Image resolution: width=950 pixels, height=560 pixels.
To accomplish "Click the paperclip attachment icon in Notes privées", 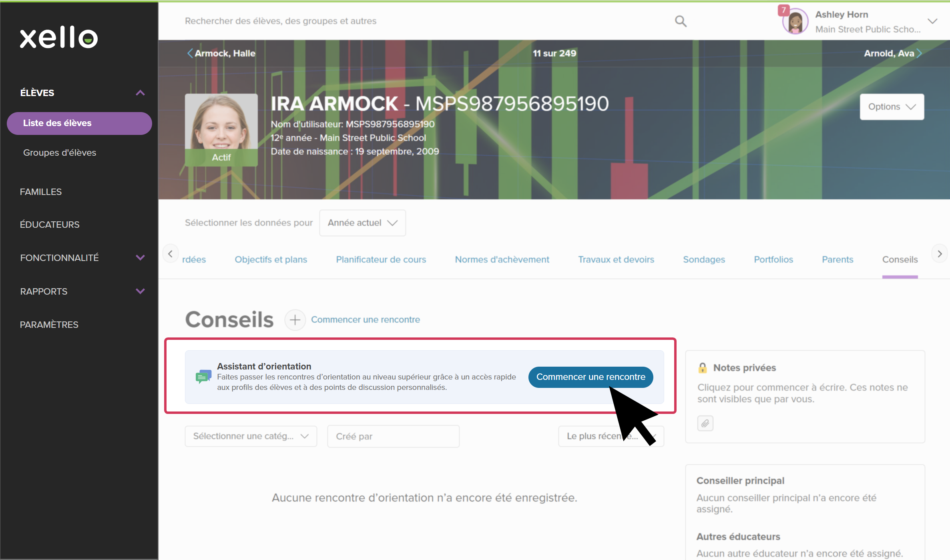I will point(705,423).
